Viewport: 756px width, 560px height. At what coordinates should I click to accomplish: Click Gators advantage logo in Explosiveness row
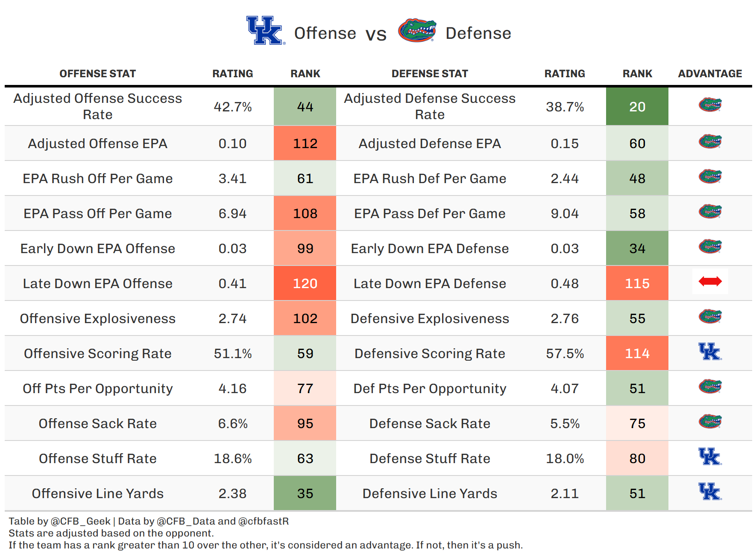click(710, 317)
